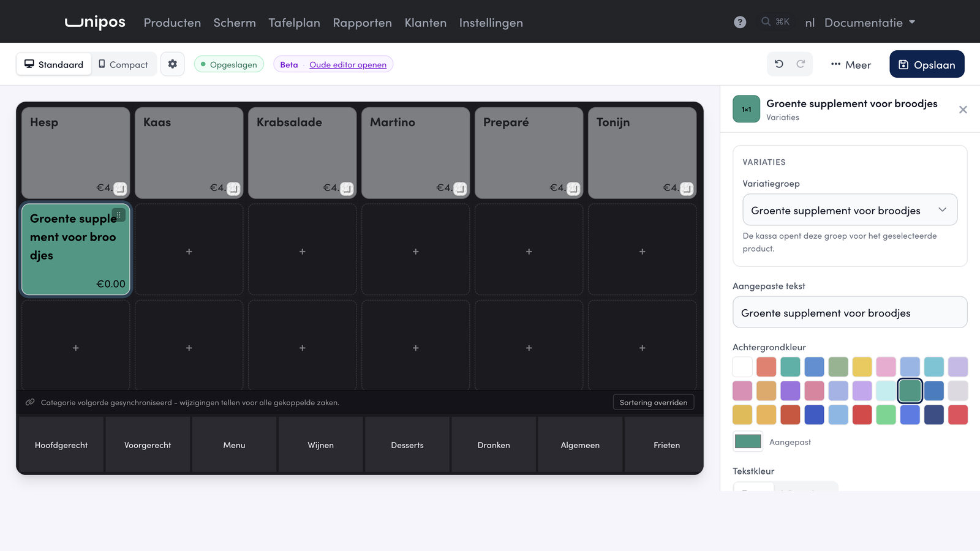Open the Klanten page
This screenshot has height=551, width=980.
coord(426,23)
